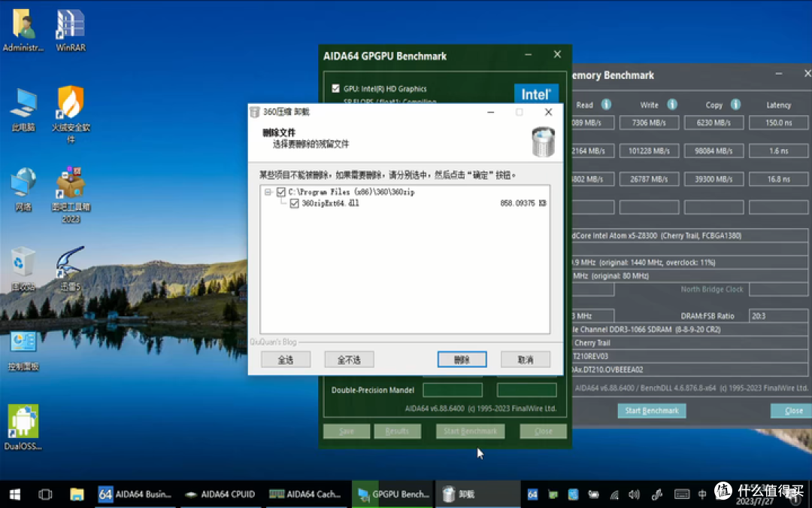Click the 全选 select-all button
This screenshot has width=812, height=508.
tap(286, 359)
